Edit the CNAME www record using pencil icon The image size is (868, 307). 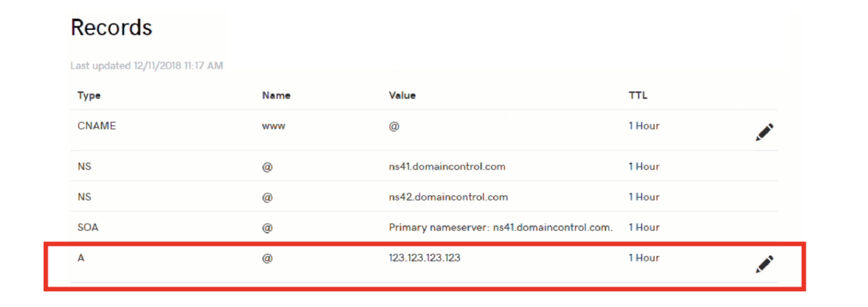click(x=764, y=132)
